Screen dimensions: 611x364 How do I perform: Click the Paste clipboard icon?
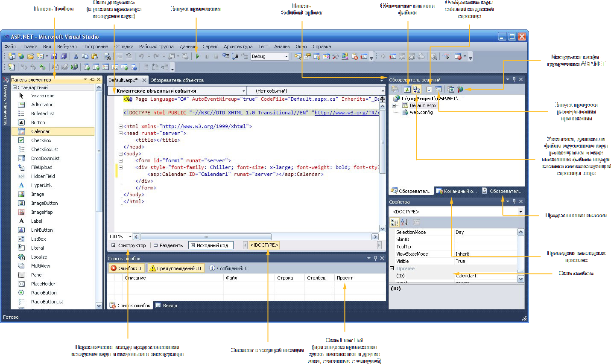click(x=94, y=56)
